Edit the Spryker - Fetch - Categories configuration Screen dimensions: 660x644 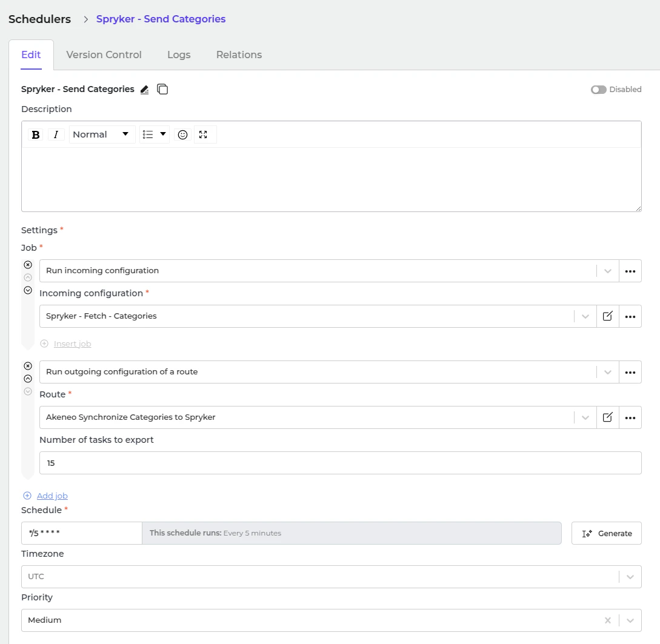coord(607,316)
